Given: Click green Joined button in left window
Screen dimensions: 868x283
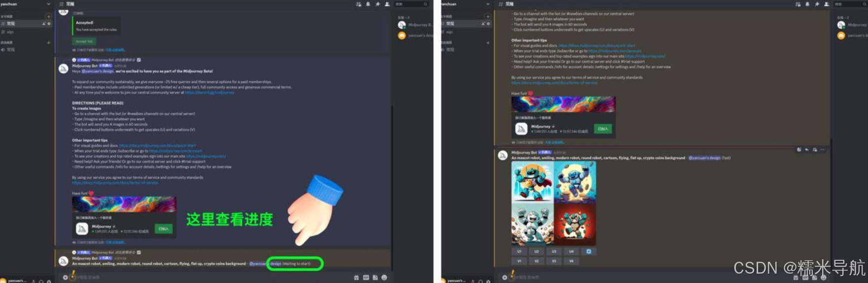Looking at the screenshot, I should tap(164, 229).
